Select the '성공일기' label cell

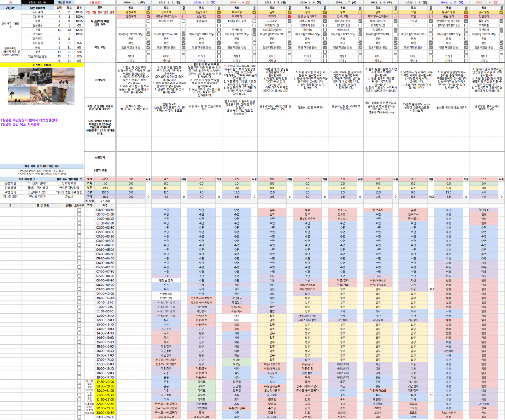tap(100, 157)
